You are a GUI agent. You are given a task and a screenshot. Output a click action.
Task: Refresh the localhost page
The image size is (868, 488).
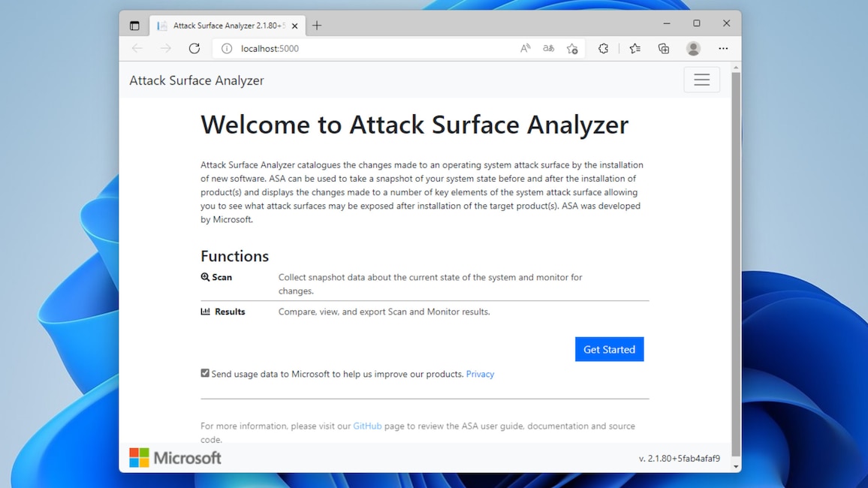pyautogui.click(x=194, y=49)
